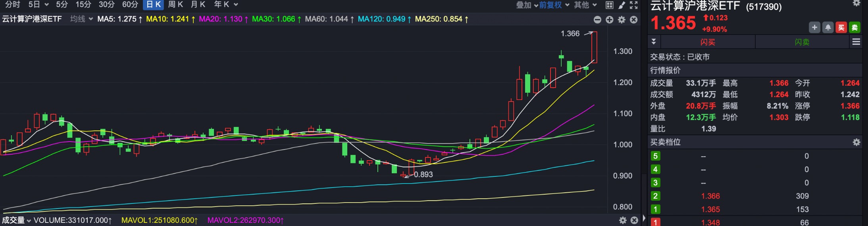Click the 闪买 flash buy button
This screenshot has width=868, height=226.
tap(708, 42)
